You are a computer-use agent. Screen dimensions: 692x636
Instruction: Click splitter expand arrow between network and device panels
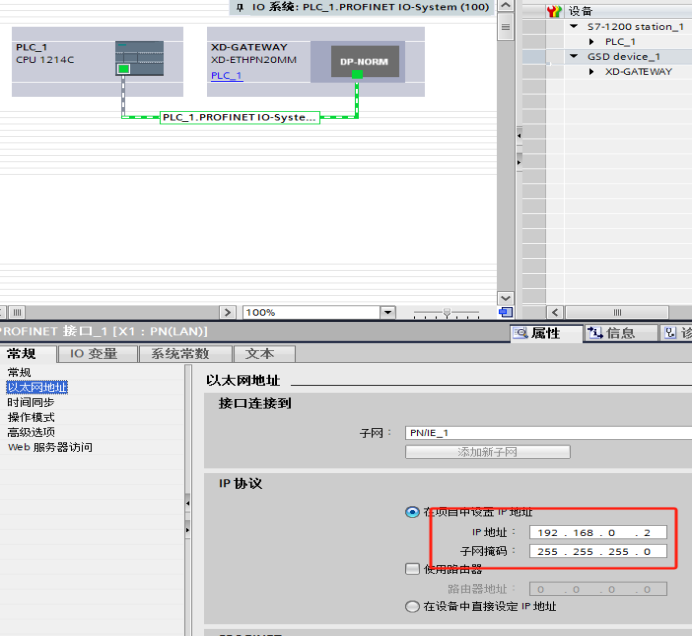[x=519, y=162]
